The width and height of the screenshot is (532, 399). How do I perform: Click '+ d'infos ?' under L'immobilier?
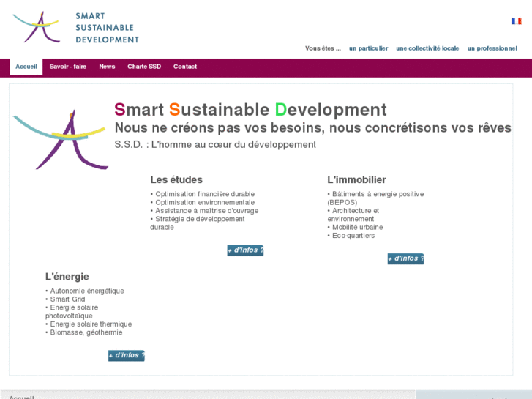click(x=406, y=258)
